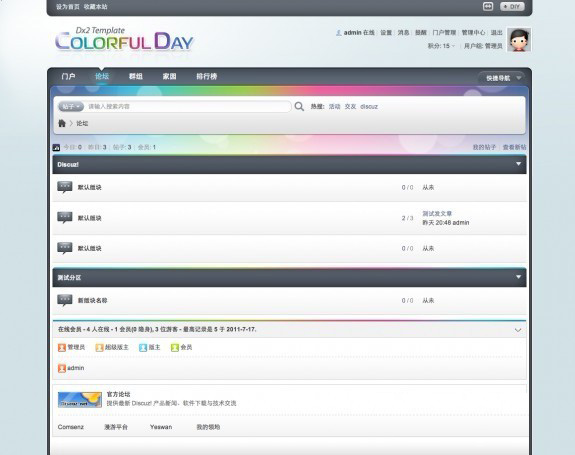Viewport: 575px width, 455px height.
Task: Click the 测试分区 category title
Action: (69, 278)
